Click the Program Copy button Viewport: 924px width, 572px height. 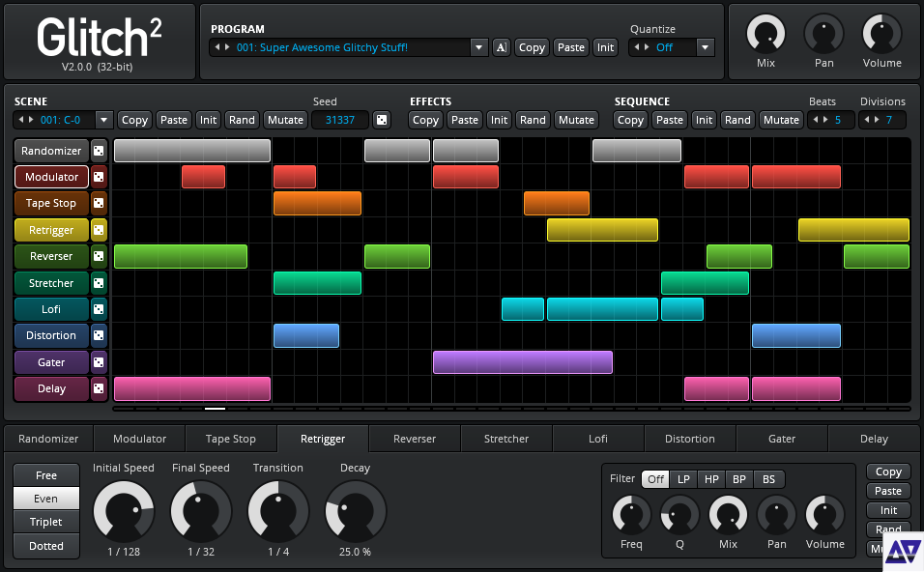tap(532, 47)
